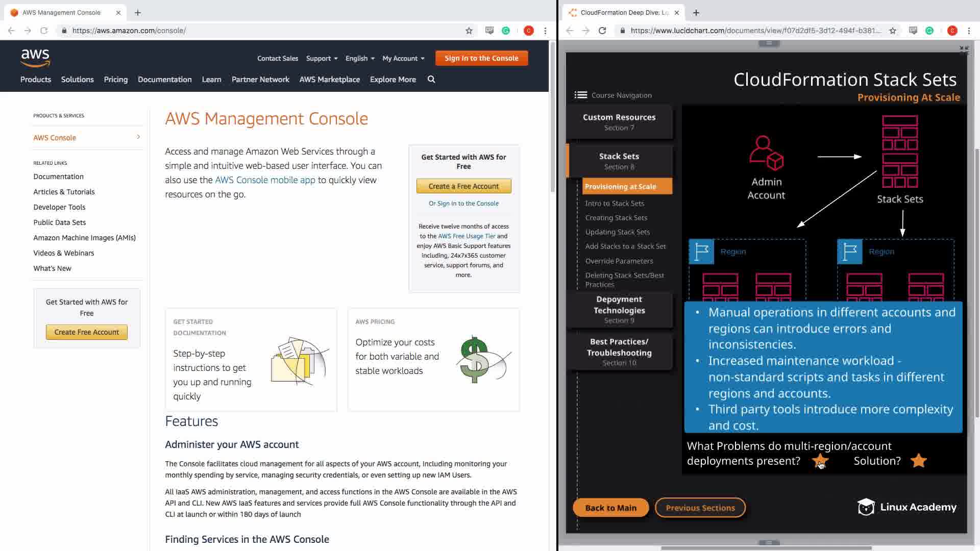Screen dimensions: 980x551
Task: Select Creating Stack Sets lesson
Action: pyautogui.click(x=616, y=218)
